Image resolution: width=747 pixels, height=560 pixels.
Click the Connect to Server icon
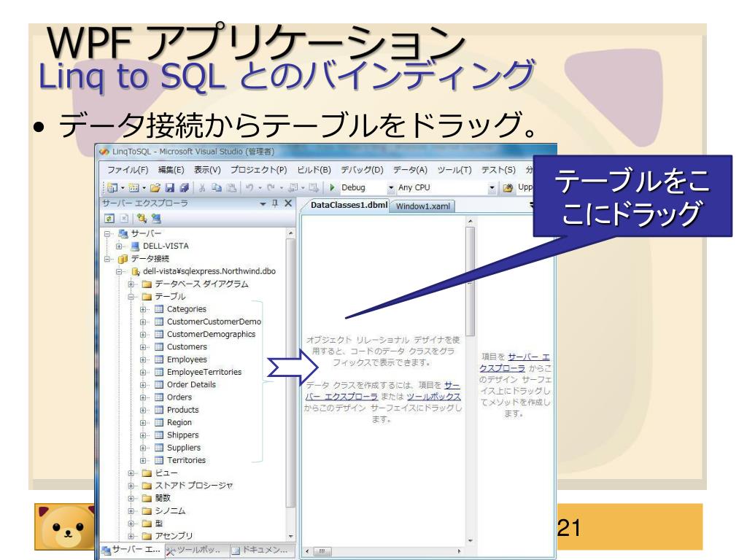click(x=156, y=219)
